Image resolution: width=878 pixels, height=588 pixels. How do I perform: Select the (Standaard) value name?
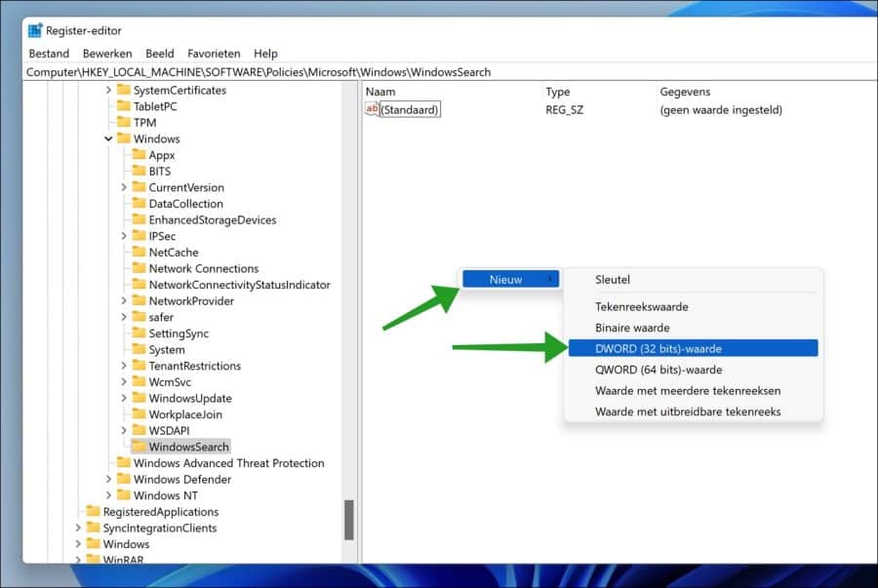(410, 109)
